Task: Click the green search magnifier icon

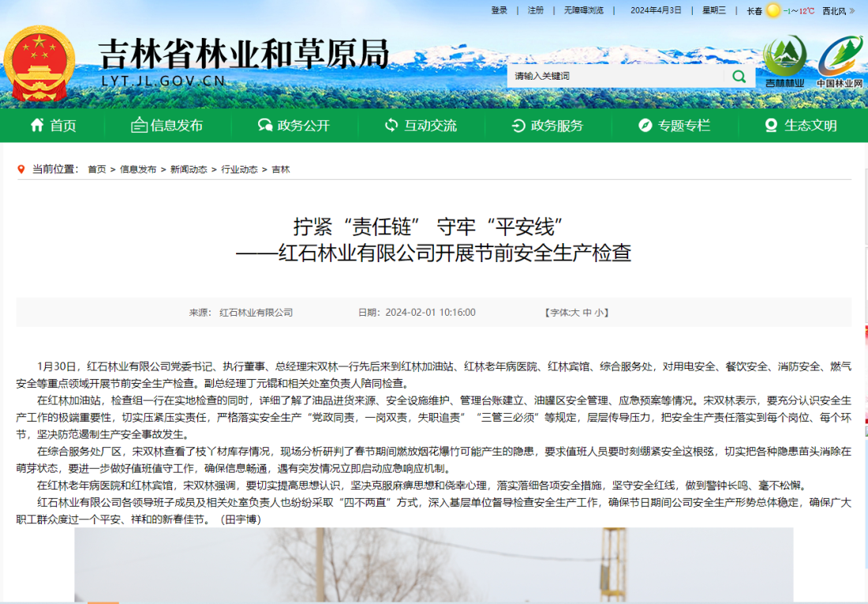Action: pyautogui.click(x=739, y=76)
